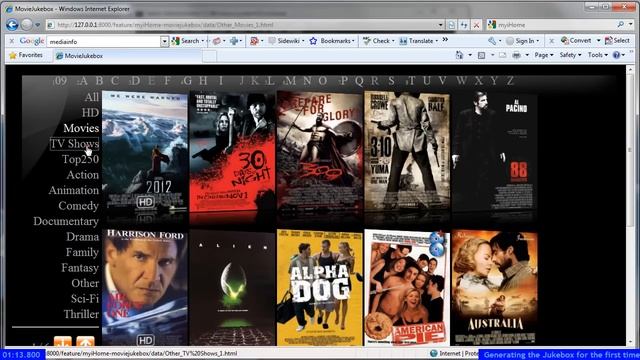The height and width of the screenshot is (360, 640).
Task: Click the Print icon in command bar
Action: [516, 55]
